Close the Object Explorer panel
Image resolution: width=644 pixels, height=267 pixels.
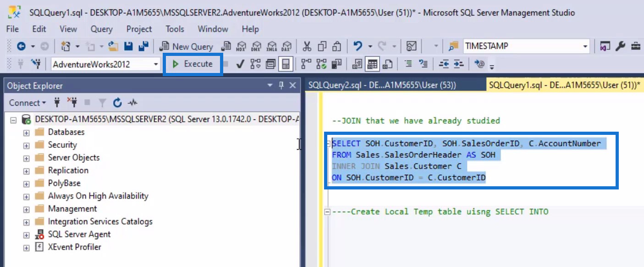[292, 85]
